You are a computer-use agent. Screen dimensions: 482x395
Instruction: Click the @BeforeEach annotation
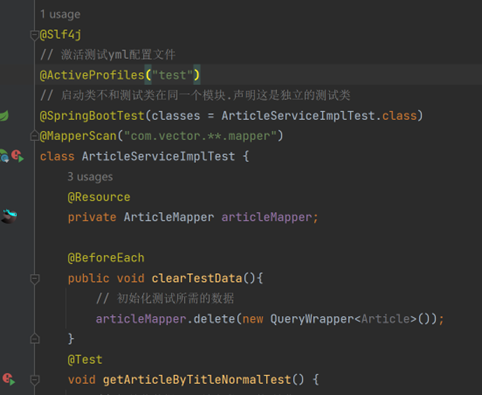click(106, 258)
